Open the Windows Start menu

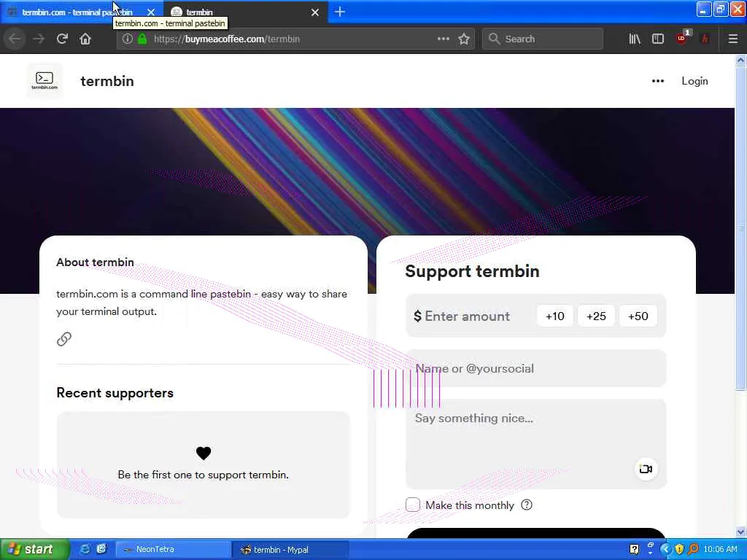[34, 549]
